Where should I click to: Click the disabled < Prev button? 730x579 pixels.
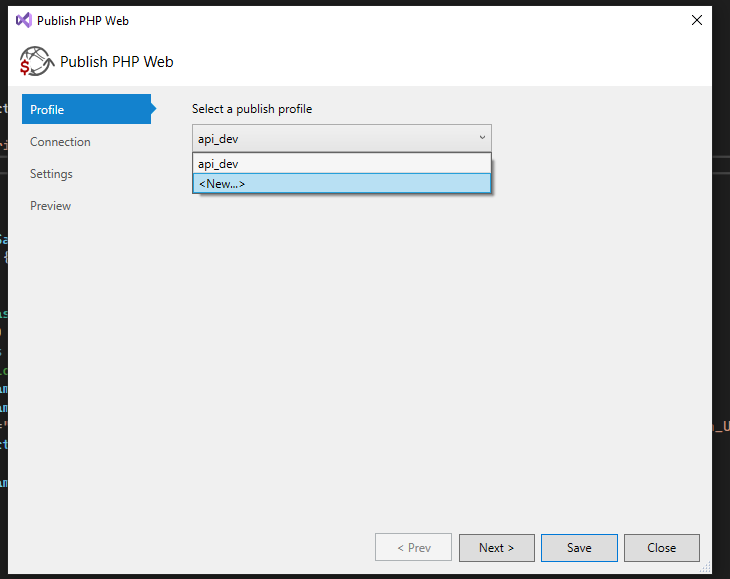pos(413,548)
